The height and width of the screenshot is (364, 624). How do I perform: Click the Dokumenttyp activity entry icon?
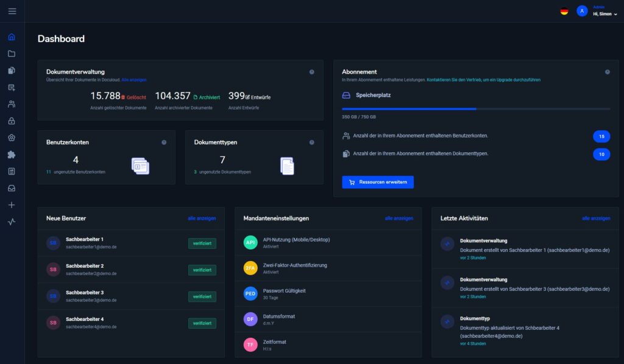pyautogui.click(x=447, y=321)
